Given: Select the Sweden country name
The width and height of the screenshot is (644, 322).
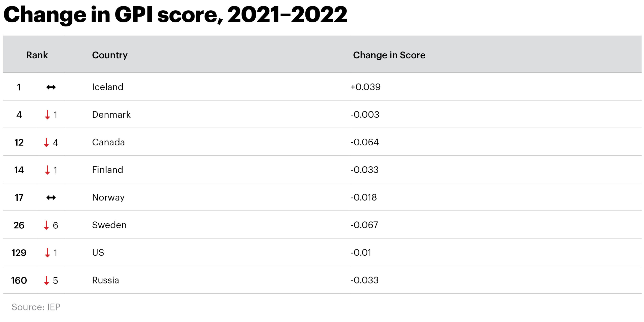Looking at the screenshot, I should [109, 225].
